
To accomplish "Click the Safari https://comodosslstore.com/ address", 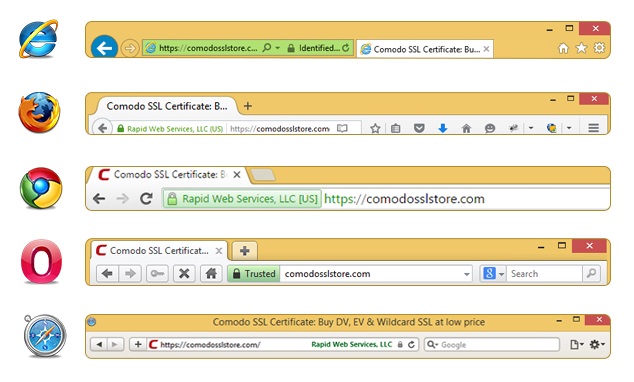I will 210,345.
